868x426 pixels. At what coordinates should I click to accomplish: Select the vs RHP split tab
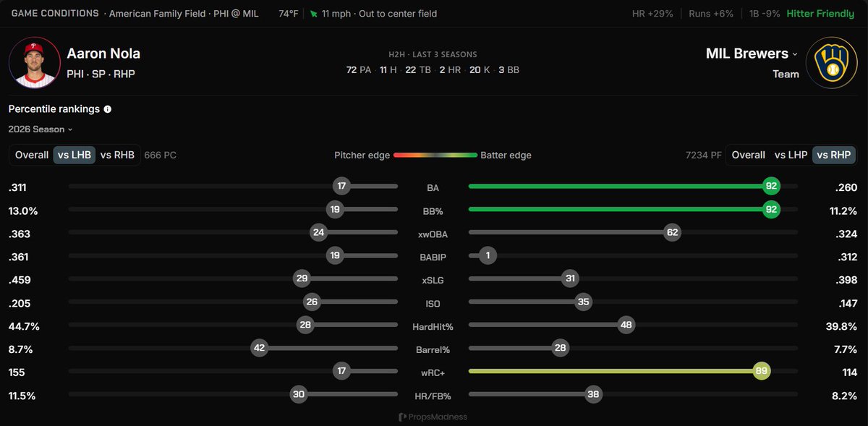833,155
